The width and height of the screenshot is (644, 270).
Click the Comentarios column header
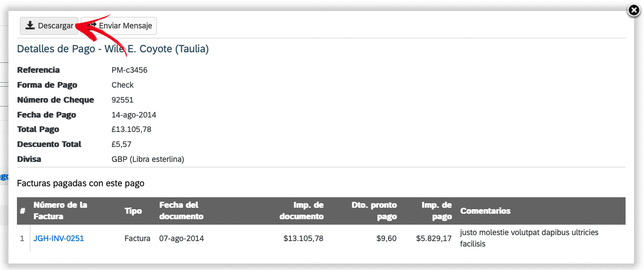point(485,211)
